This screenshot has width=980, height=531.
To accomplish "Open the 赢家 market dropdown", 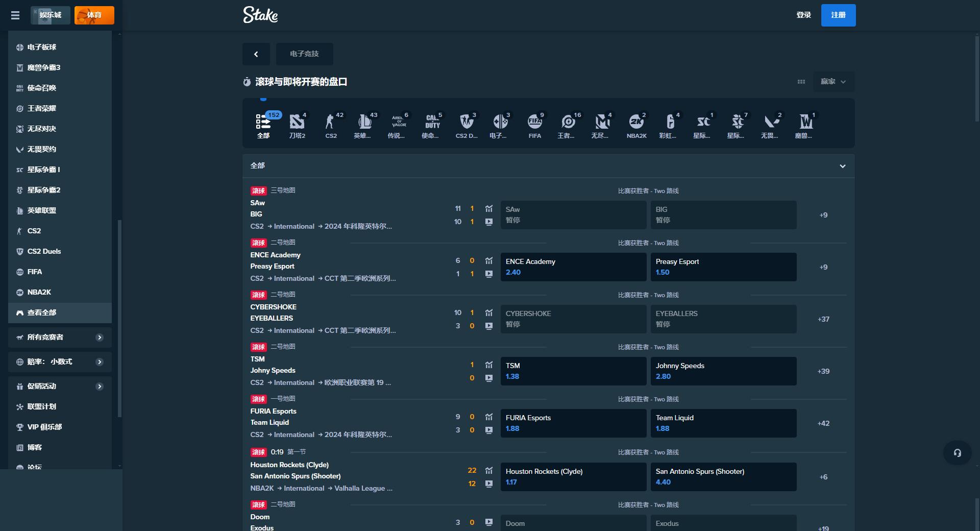I will click(834, 82).
